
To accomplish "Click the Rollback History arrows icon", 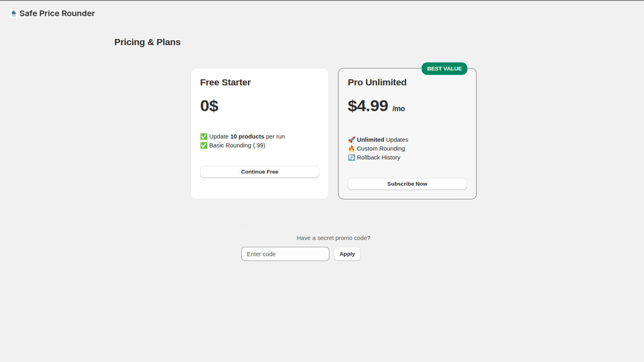I will (351, 157).
